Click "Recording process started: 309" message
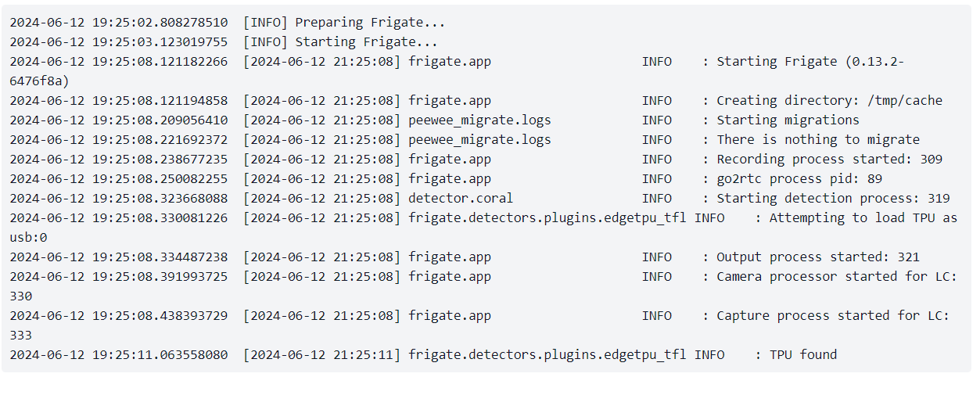Screen dimensions: 980x395 [829, 160]
